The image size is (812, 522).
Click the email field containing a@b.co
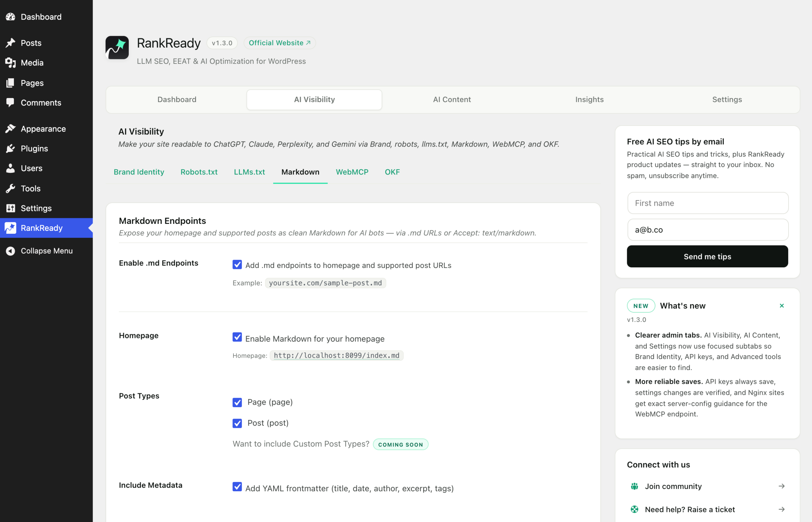708,230
